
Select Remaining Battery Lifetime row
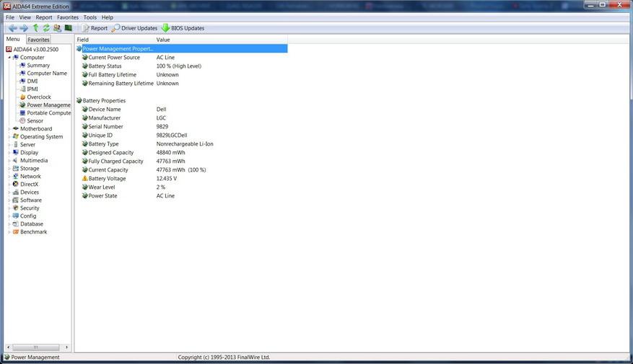[x=182, y=84]
